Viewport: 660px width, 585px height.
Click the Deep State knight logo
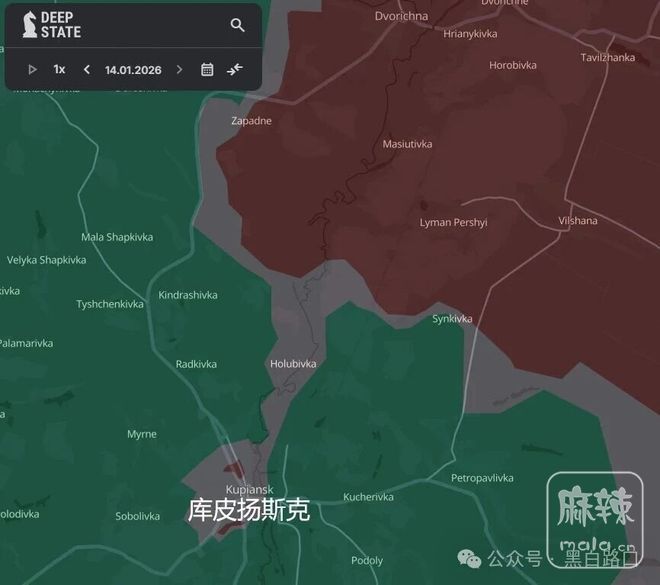[x=30, y=25]
